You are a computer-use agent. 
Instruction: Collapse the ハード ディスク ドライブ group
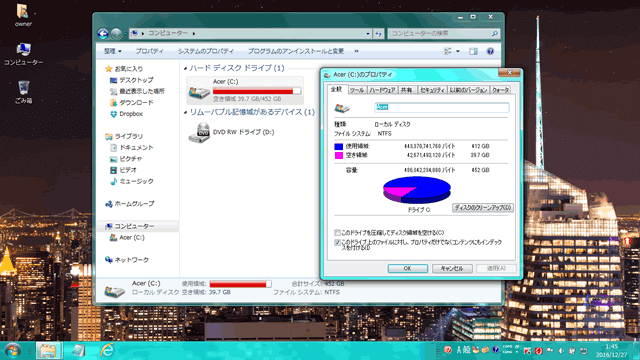185,69
